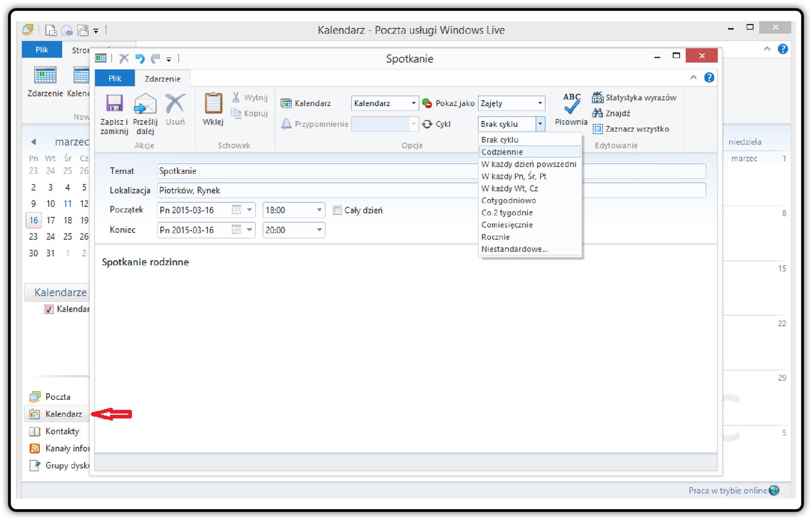Click the Cykl recurrence arrows icon

(x=427, y=124)
